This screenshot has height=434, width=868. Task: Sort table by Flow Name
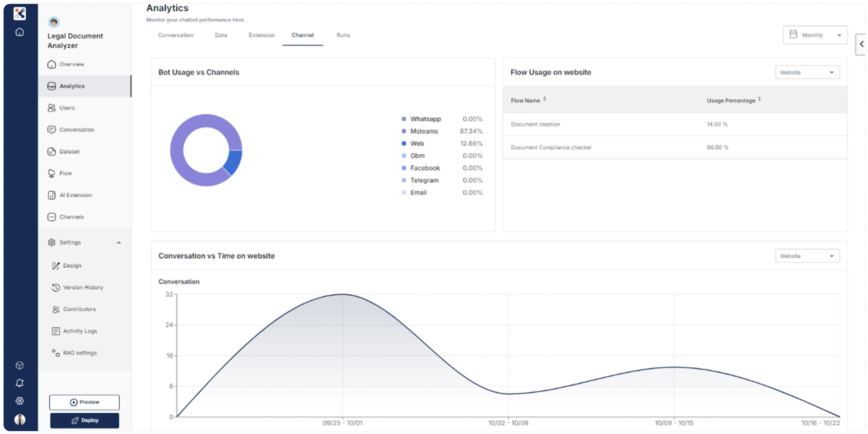(x=544, y=99)
